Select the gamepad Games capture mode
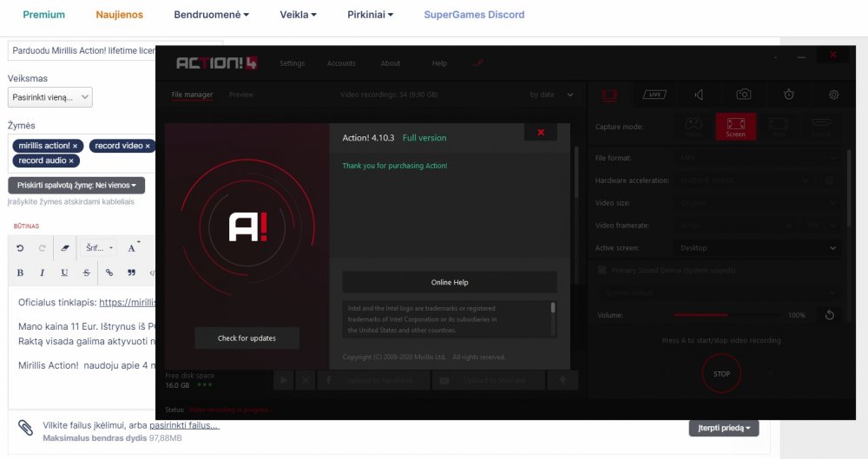The width and height of the screenshot is (868, 459). tap(693, 127)
